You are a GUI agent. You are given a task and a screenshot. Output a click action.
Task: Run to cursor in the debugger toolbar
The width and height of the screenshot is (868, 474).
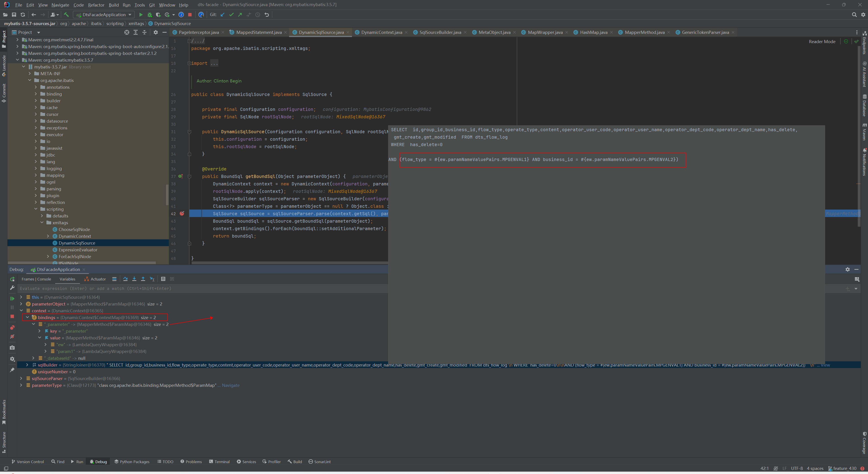pos(152,279)
